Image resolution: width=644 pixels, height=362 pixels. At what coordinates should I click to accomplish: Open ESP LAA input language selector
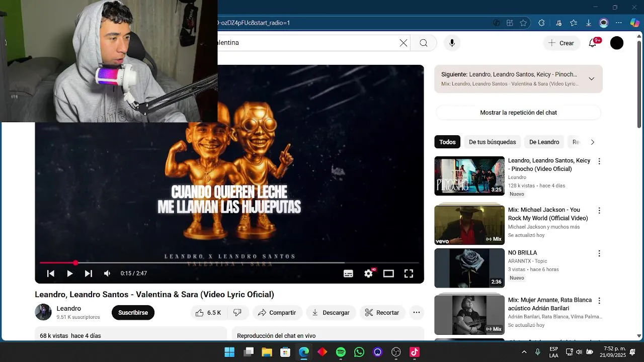click(553, 352)
